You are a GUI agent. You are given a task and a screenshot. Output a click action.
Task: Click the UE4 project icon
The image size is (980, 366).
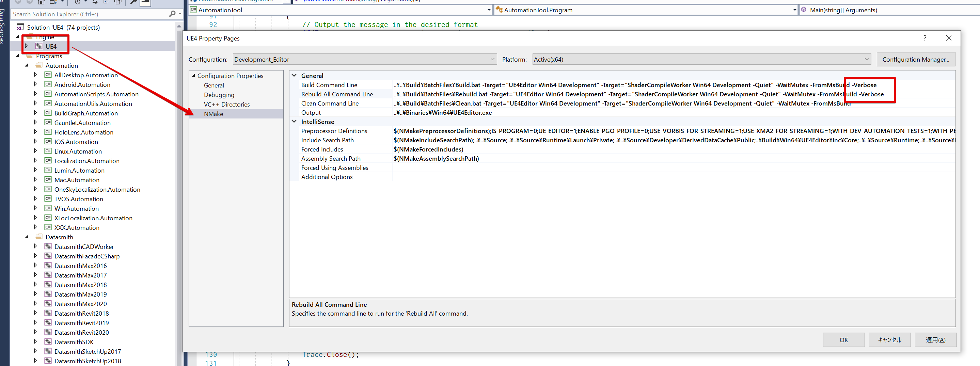coord(39,46)
